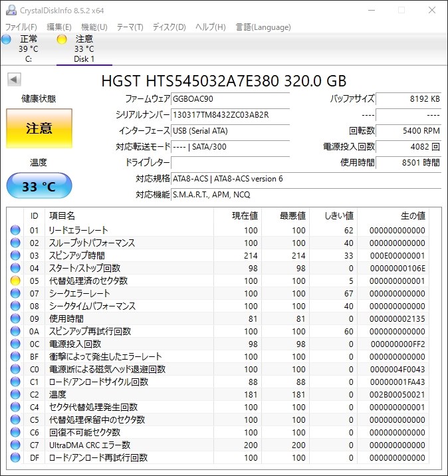Click blue status icon for ID C0 row
This screenshot has width=448, height=476.
click(15, 369)
